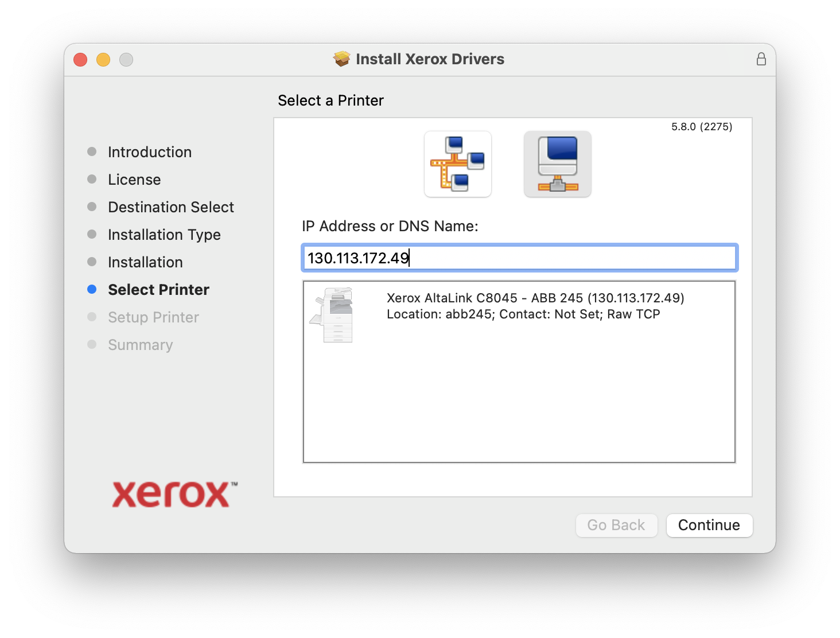Image resolution: width=840 pixels, height=638 pixels.
Task: Click the Setup Printer step
Action: click(153, 317)
